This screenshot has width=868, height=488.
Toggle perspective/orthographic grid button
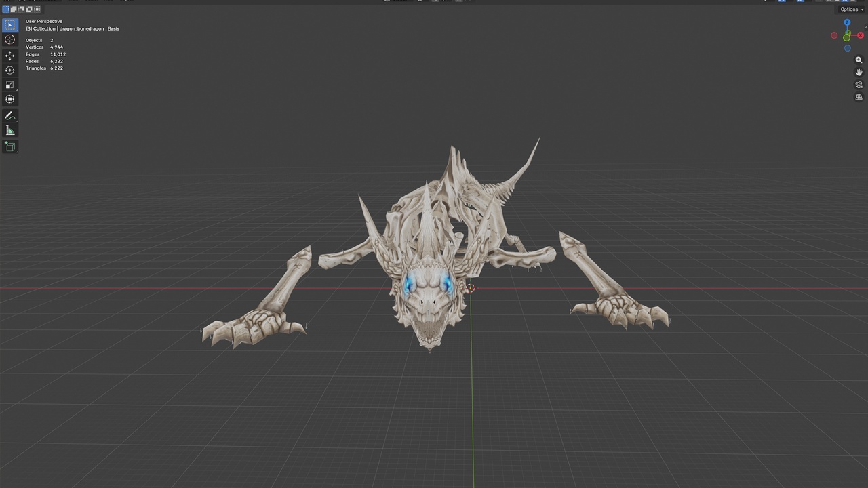[859, 97]
